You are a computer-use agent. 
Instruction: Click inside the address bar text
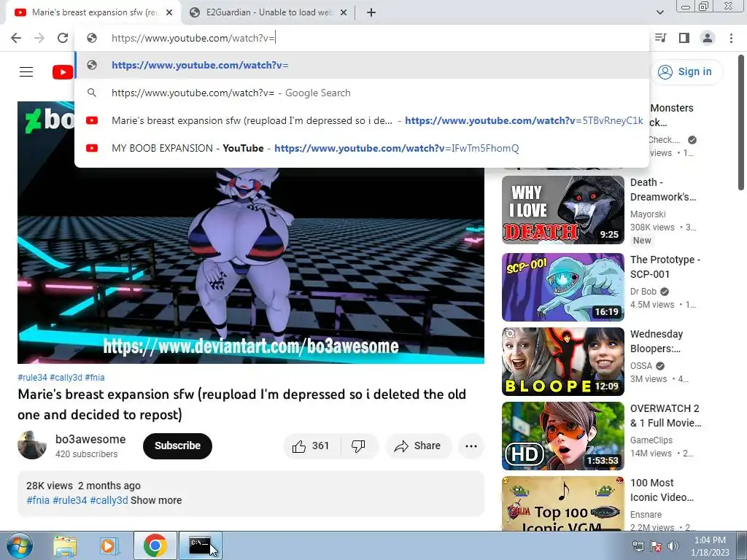click(x=193, y=38)
